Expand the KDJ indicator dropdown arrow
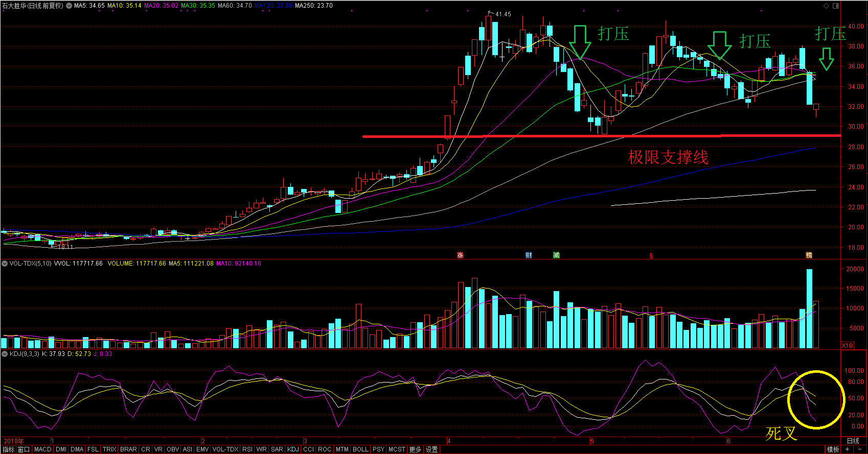868x454 pixels. (x=5, y=354)
